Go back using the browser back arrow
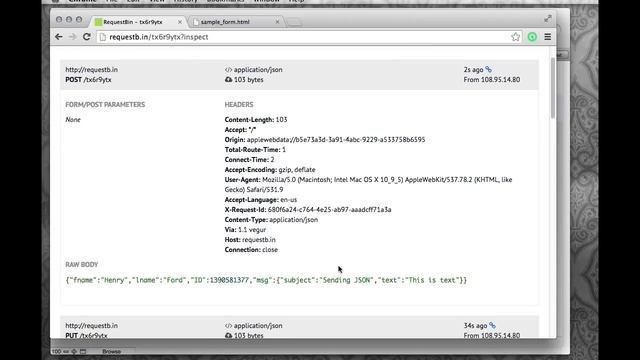The image size is (640, 360). click(59, 37)
